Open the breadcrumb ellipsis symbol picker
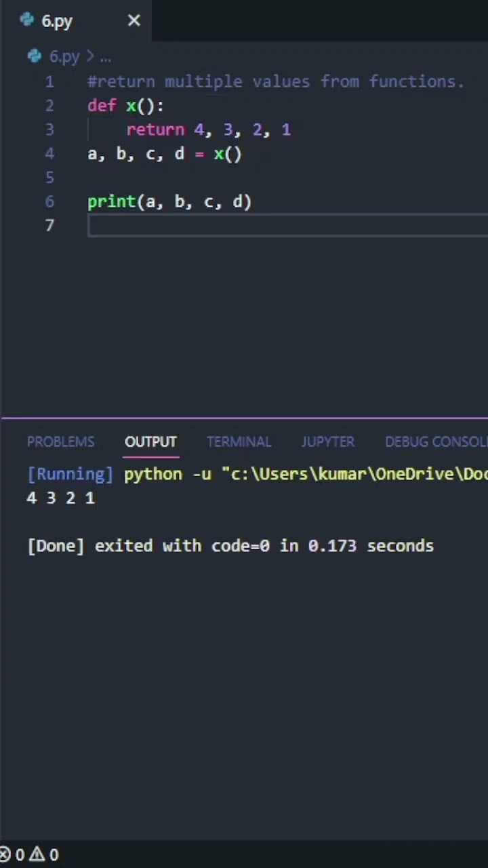This screenshot has height=868, width=488. click(x=105, y=57)
